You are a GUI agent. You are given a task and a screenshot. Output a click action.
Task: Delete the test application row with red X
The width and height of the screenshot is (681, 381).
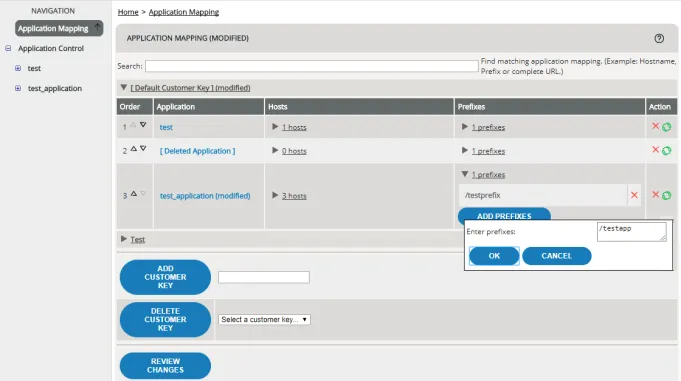655,126
